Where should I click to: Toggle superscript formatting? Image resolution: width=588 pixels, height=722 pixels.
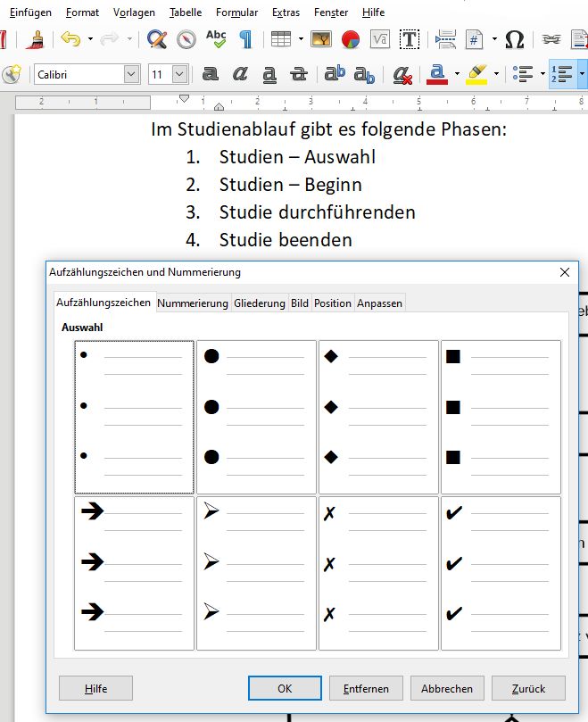(x=335, y=73)
